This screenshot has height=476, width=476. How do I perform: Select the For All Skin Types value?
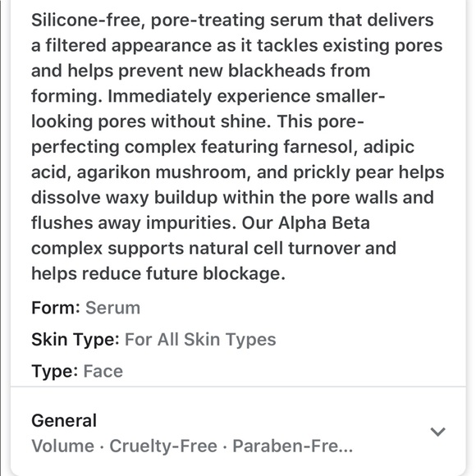pos(200,340)
